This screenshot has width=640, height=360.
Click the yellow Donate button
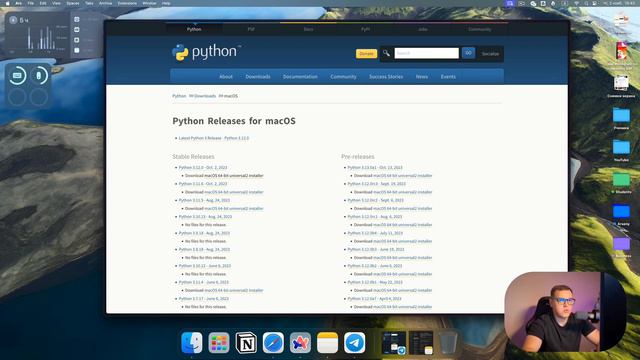point(366,53)
